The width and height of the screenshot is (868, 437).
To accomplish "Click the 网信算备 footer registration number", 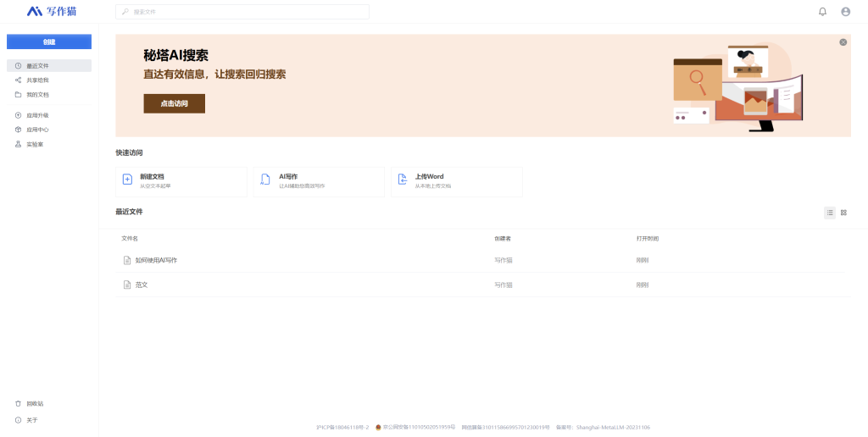I will coord(505,427).
